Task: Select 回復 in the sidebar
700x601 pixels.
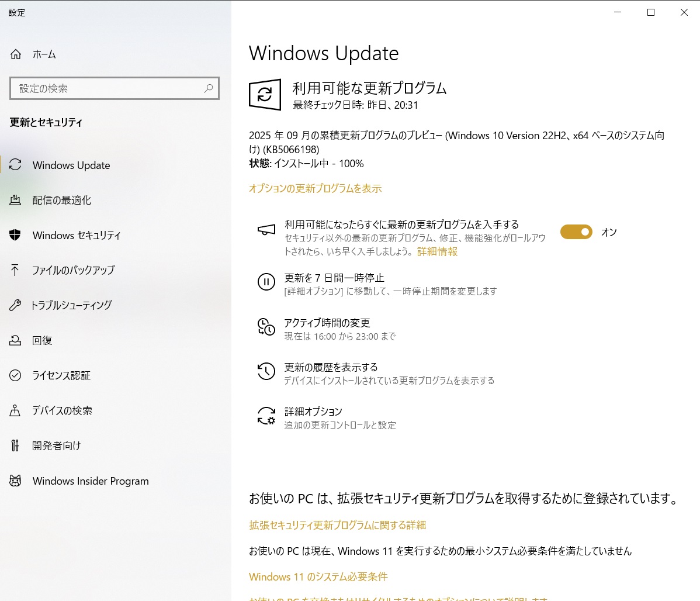Action: tap(42, 340)
